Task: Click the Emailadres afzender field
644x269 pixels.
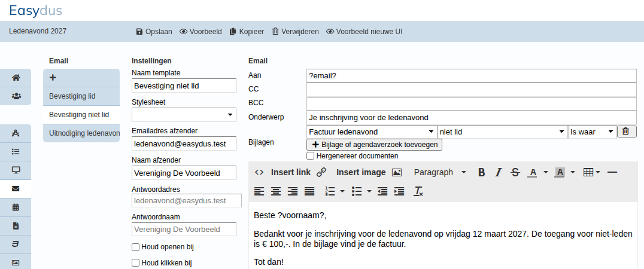Action: point(184,143)
